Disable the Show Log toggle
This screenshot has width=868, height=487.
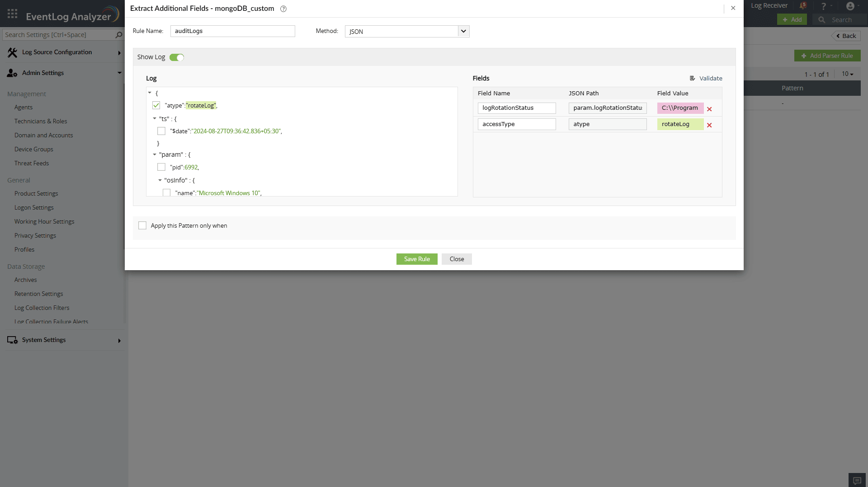point(176,57)
